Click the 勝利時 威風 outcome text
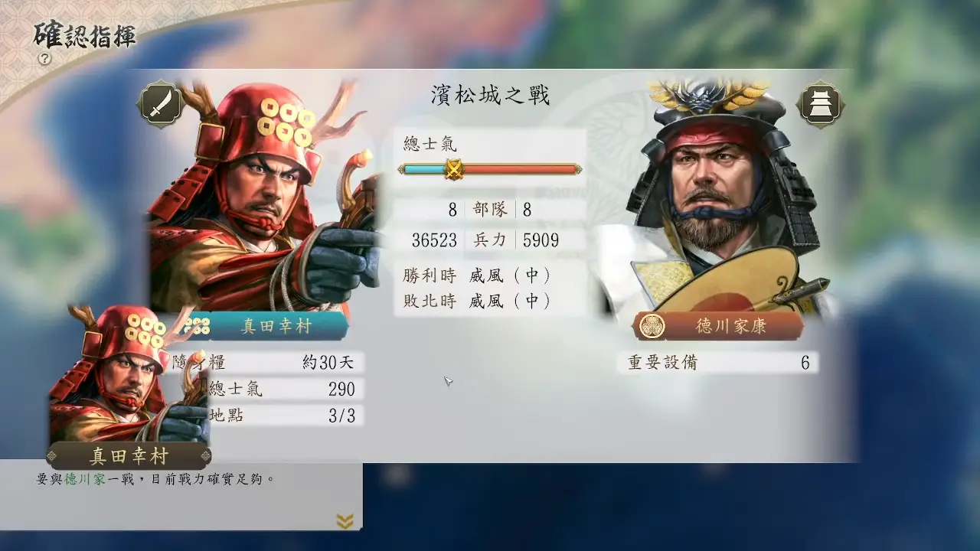980x551 pixels. [x=477, y=275]
